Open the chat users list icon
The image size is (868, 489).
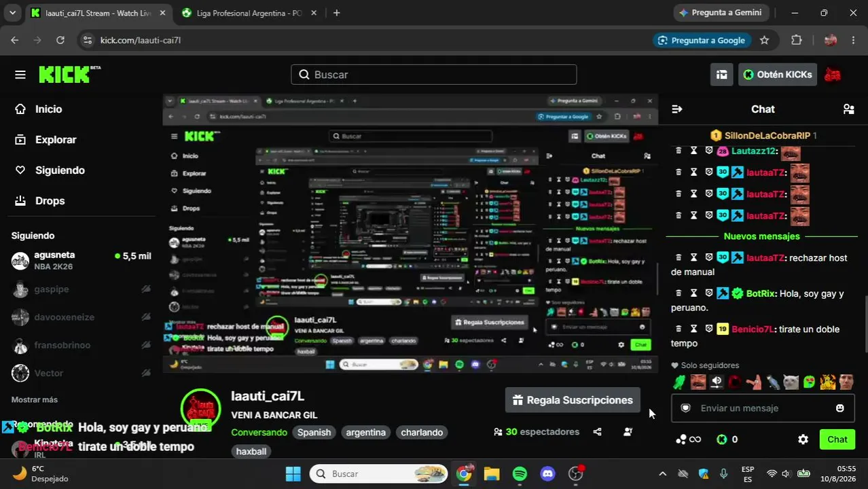[848, 109]
